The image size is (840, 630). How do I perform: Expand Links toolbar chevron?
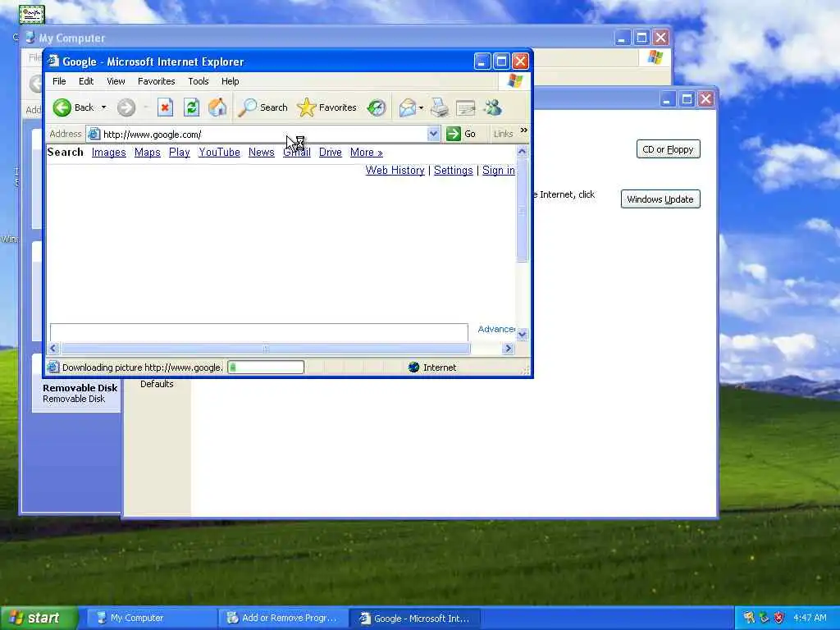click(x=524, y=130)
